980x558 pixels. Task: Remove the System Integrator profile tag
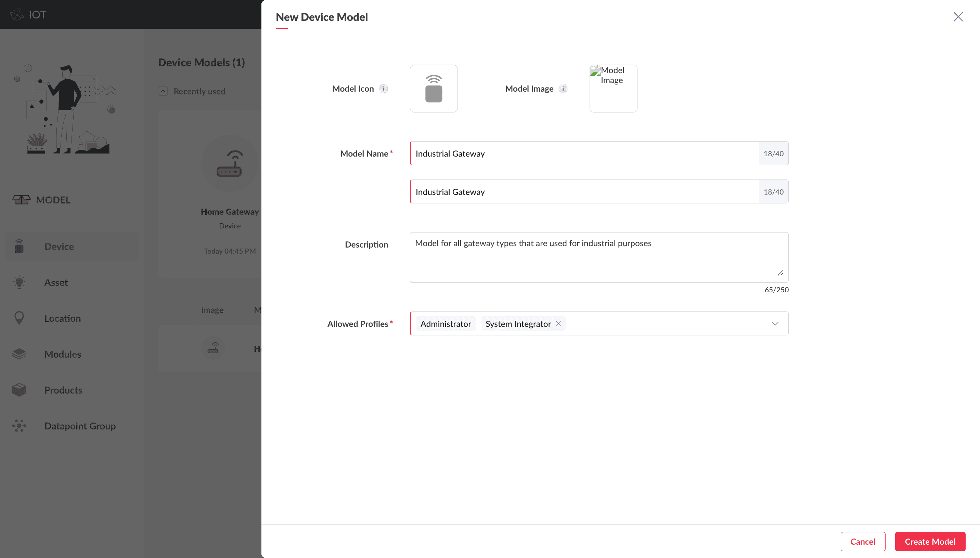click(x=558, y=323)
